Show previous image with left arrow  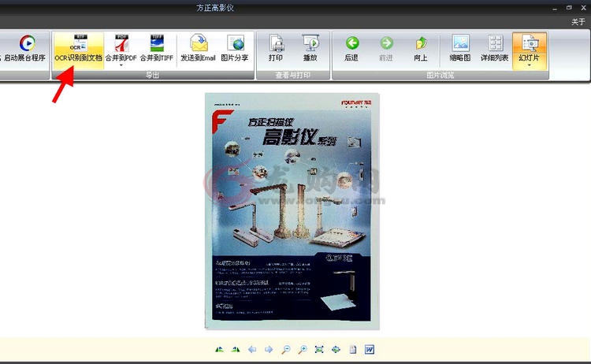pos(252,350)
